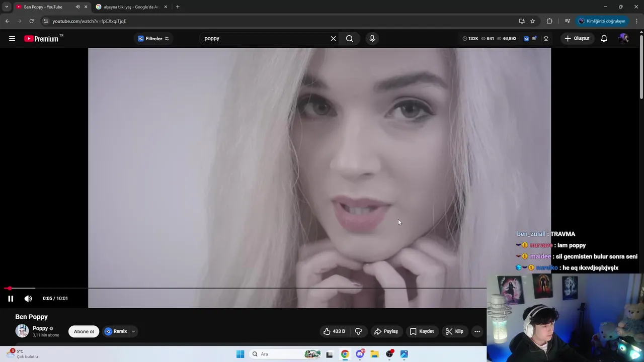Open the tab search dropdown in Chrome

7,7
